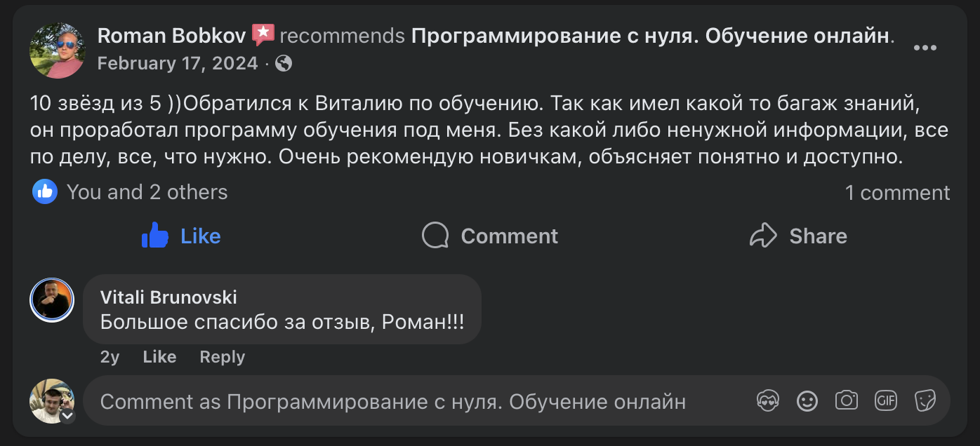The image size is (980, 446).
Task: Toggle a reaction on the Share button
Action: pyautogui.click(x=797, y=236)
